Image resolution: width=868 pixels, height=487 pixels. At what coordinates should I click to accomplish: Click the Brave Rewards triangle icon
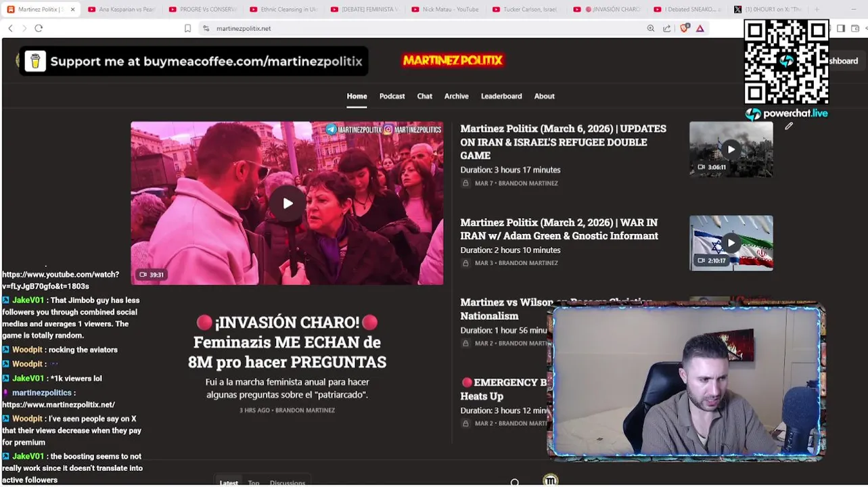700,28
